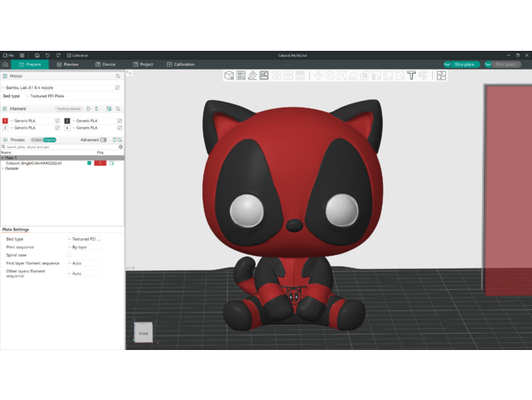532x400 pixels.
Task: Enable the Spiral vase checkbox
Action: tap(69, 255)
